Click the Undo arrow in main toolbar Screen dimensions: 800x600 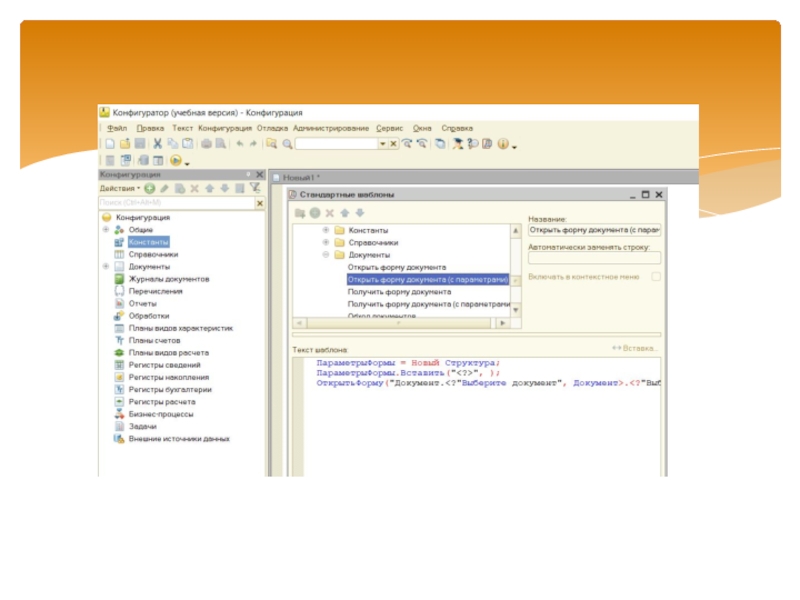[x=239, y=144]
